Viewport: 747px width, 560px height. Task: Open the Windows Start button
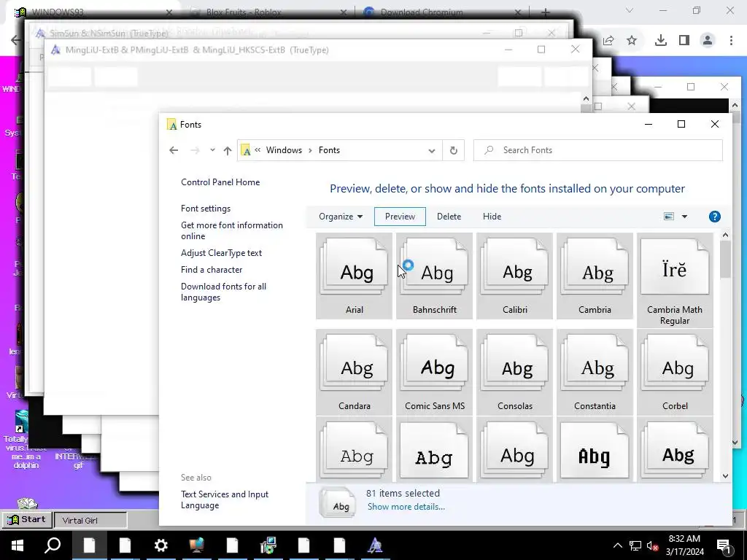[18, 545]
